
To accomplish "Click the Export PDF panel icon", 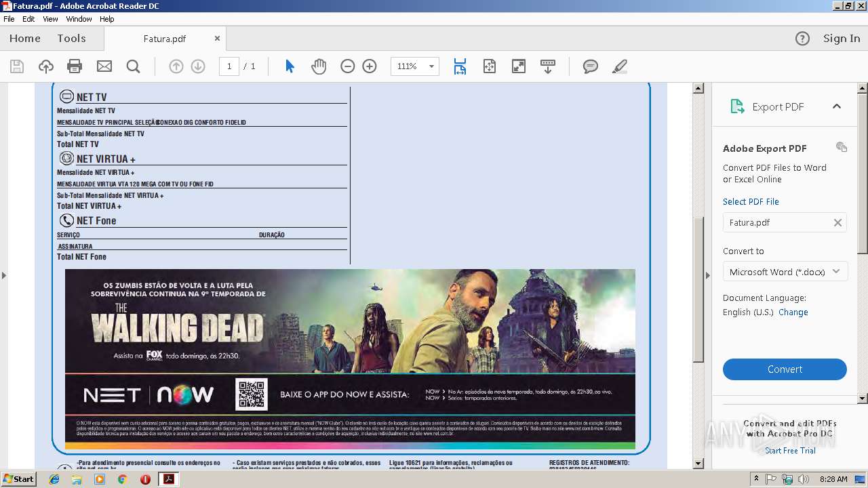I will coord(737,106).
